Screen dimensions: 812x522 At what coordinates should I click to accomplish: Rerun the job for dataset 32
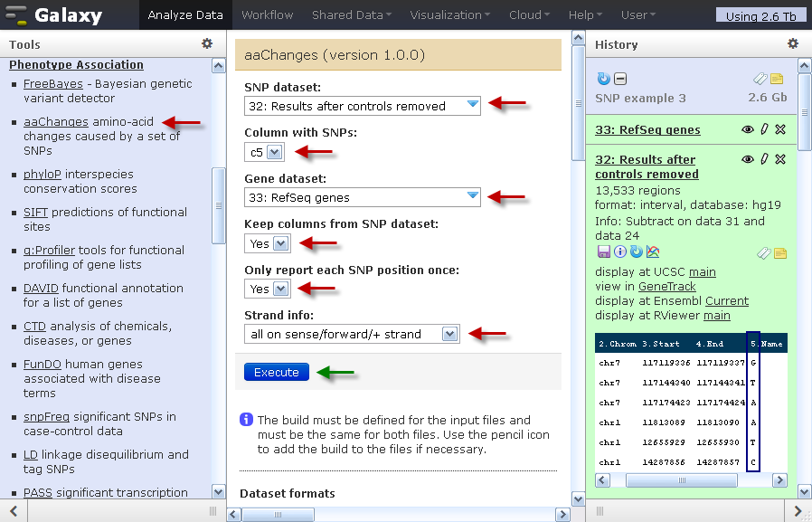pos(637,252)
